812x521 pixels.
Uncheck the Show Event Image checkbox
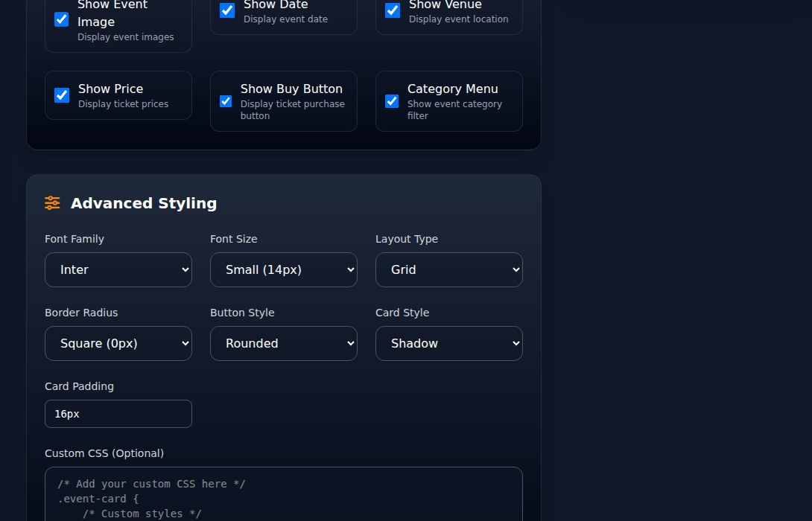(x=62, y=19)
